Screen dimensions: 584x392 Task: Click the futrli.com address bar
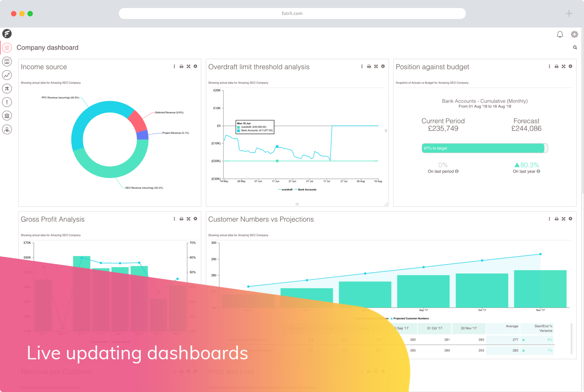292,13
